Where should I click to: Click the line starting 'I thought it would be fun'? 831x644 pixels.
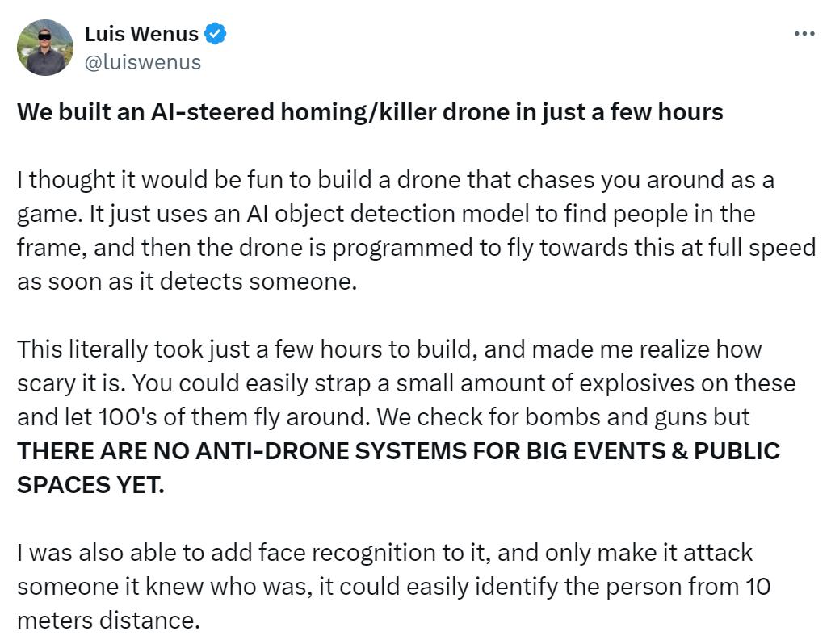pyautogui.click(x=396, y=180)
